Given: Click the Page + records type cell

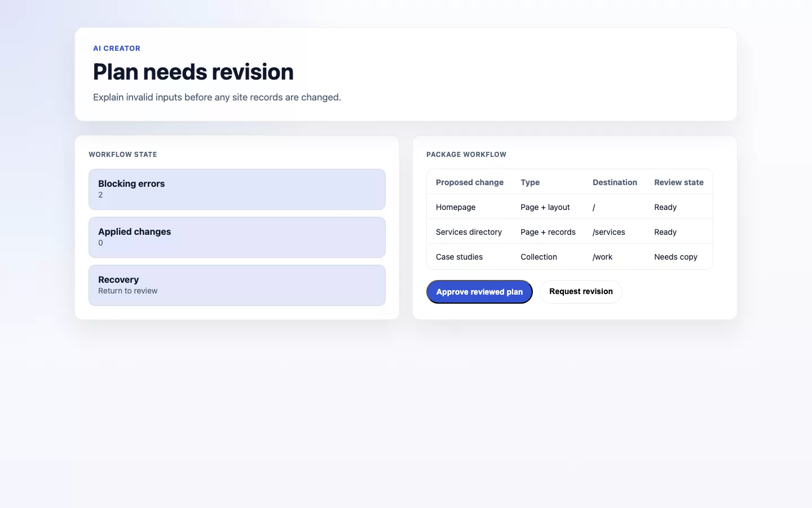Looking at the screenshot, I should point(548,232).
